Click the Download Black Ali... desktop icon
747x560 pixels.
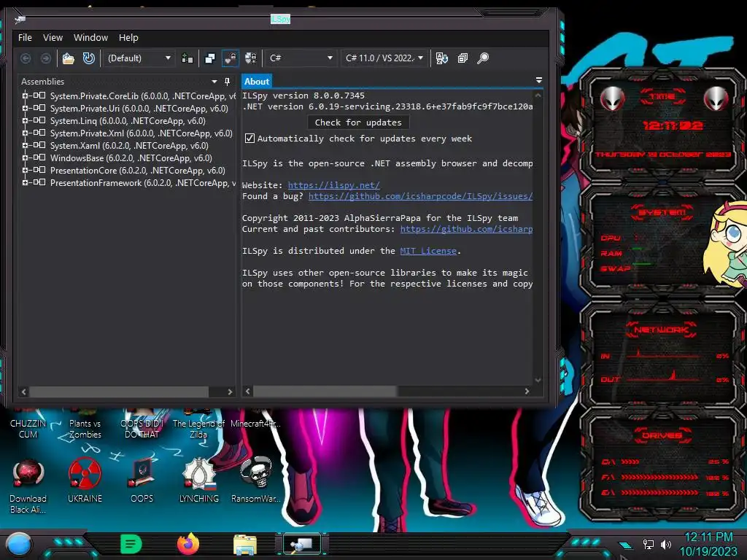tap(28, 486)
